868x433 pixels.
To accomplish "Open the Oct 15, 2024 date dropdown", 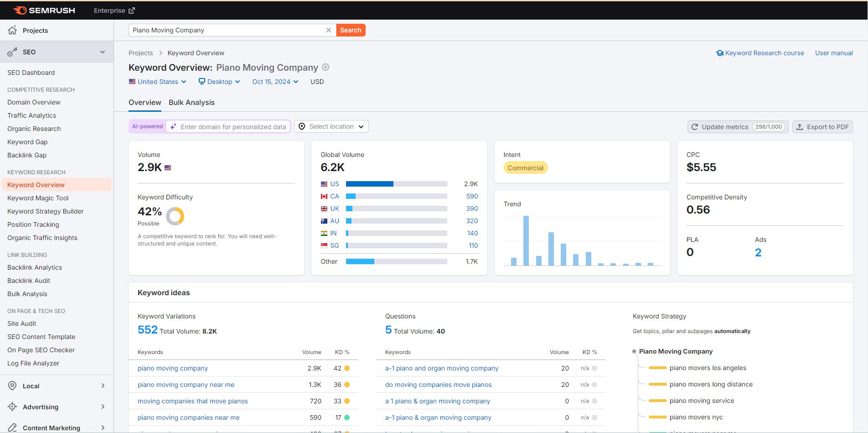I will [275, 82].
